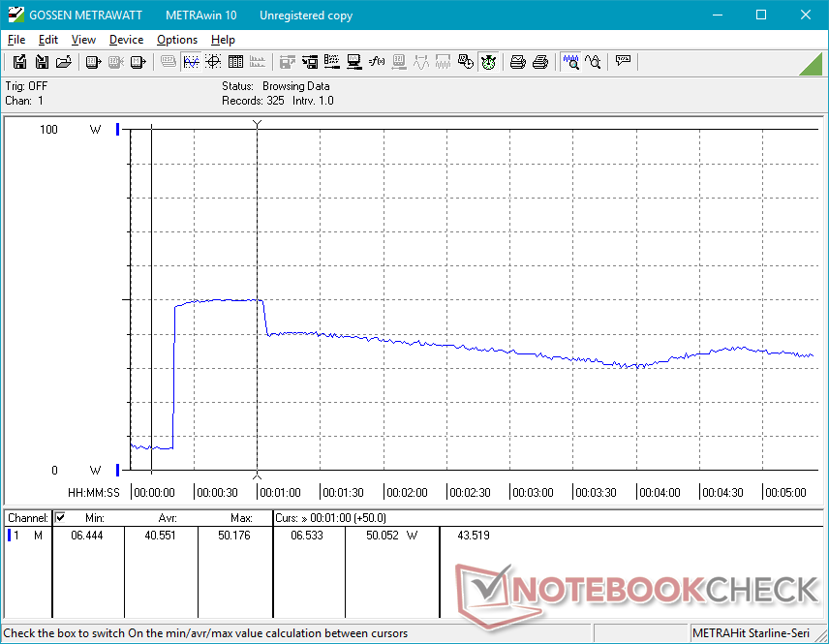This screenshot has height=644, width=829.
Task: Click the blue channel marker at 100 W
Action: pos(118,129)
